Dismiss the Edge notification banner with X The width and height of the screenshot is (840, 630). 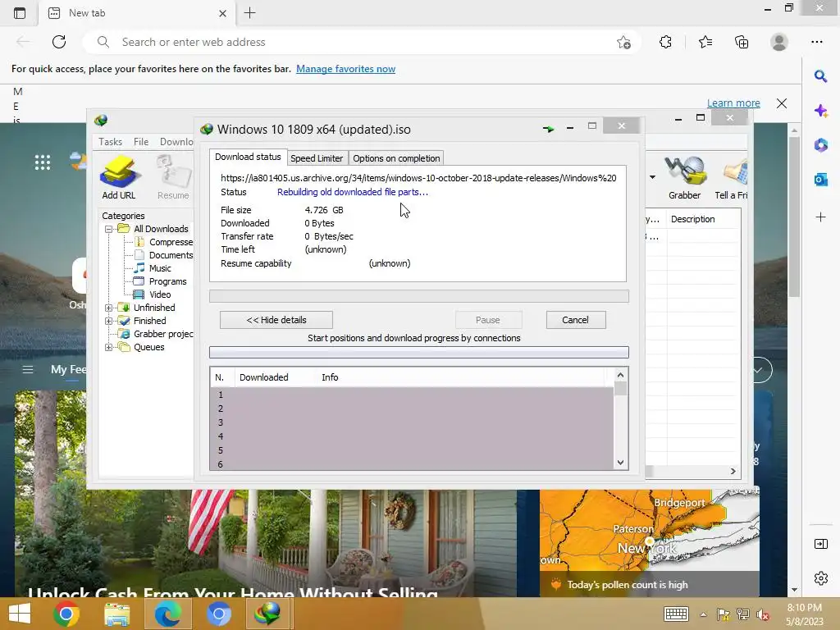782,103
